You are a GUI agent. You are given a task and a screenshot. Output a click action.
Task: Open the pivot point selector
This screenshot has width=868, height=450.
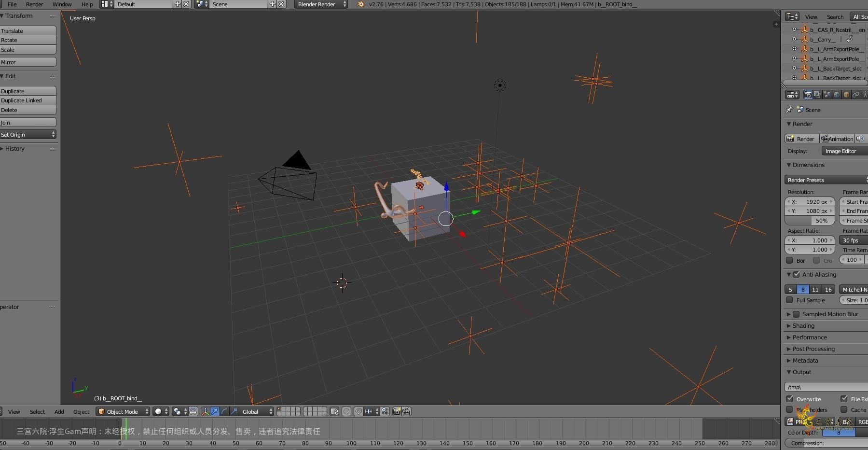(x=180, y=411)
